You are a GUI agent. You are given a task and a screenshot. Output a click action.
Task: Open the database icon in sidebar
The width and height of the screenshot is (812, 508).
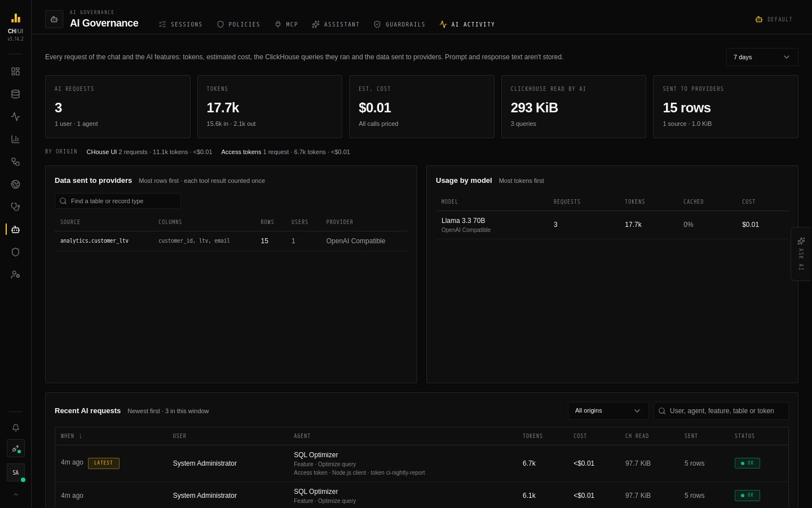pyautogui.click(x=15, y=94)
